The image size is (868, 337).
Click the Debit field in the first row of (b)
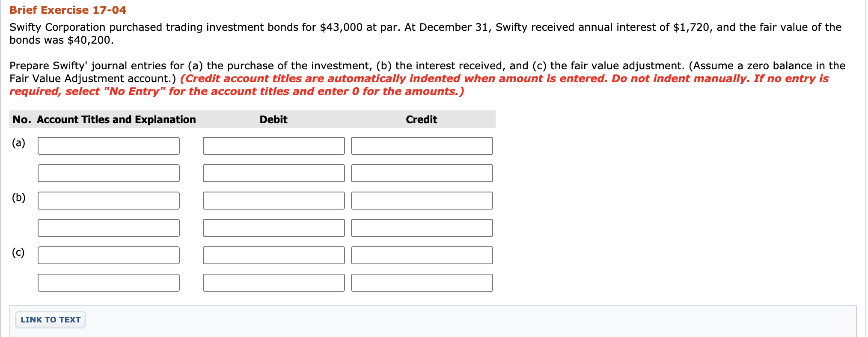click(274, 200)
